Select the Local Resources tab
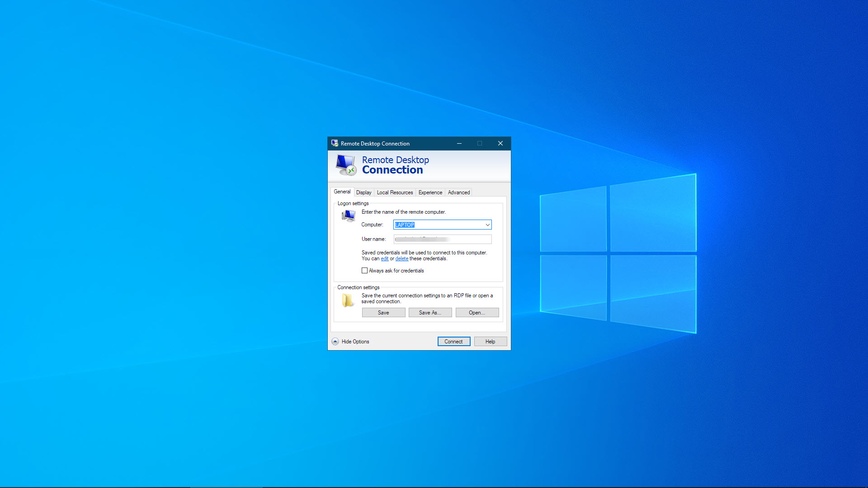 coord(394,192)
